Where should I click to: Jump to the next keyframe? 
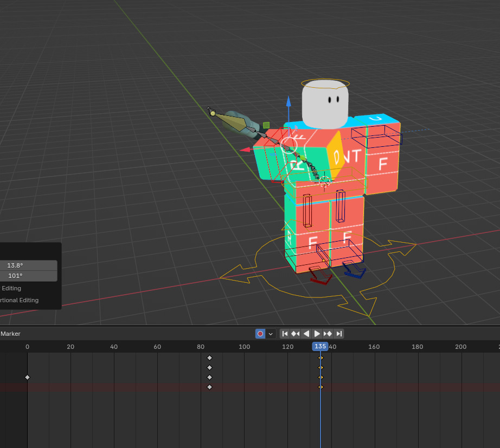pos(328,334)
